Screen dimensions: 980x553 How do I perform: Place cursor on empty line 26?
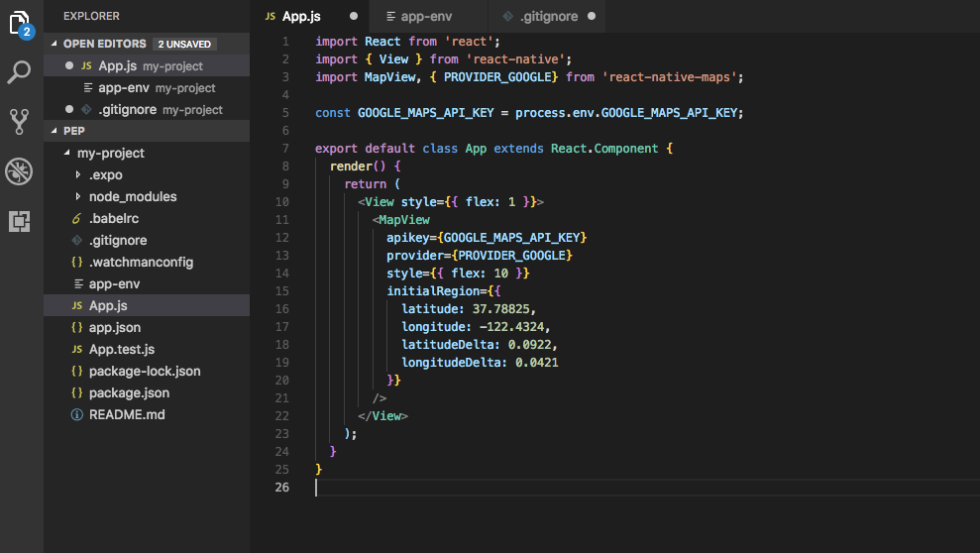647,488
